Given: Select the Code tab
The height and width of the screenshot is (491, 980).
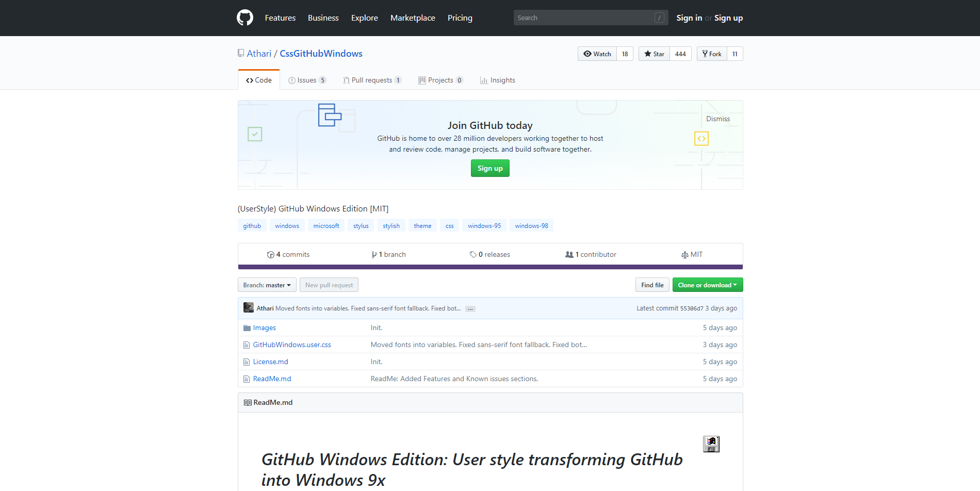Looking at the screenshot, I should [259, 80].
